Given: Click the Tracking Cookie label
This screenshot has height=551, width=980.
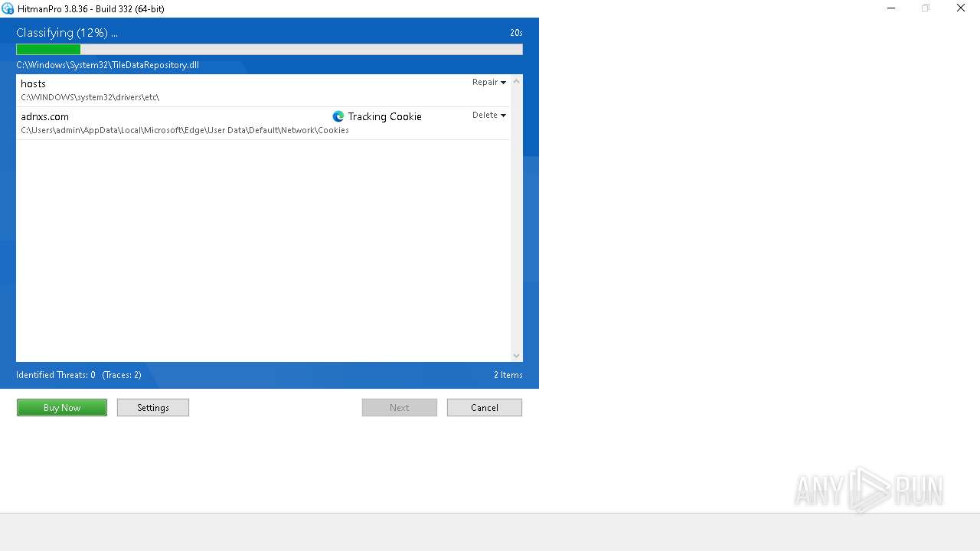Looking at the screenshot, I should click(x=384, y=116).
